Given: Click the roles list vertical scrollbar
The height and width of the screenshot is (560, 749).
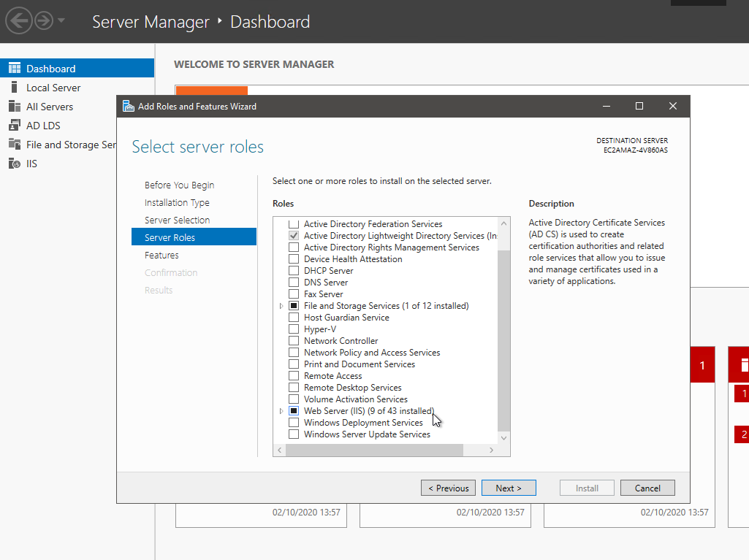Looking at the screenshot, I should (503, 329).
